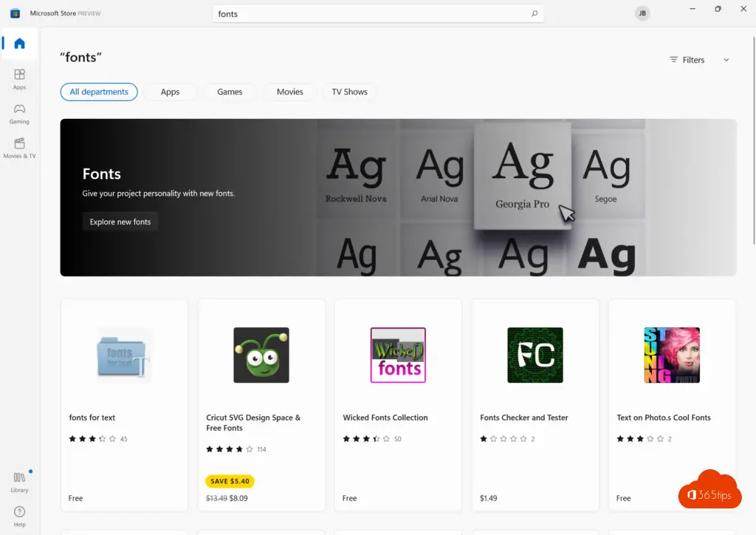This screenshot has height=535, width=756.
Task: Open the Home page in sidebar
Action: tap(19, 44)
